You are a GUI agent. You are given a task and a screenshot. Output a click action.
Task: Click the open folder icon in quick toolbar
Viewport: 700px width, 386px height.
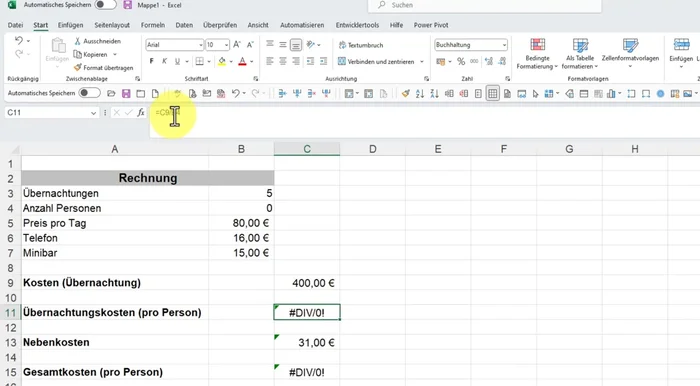tap(111, 93)
